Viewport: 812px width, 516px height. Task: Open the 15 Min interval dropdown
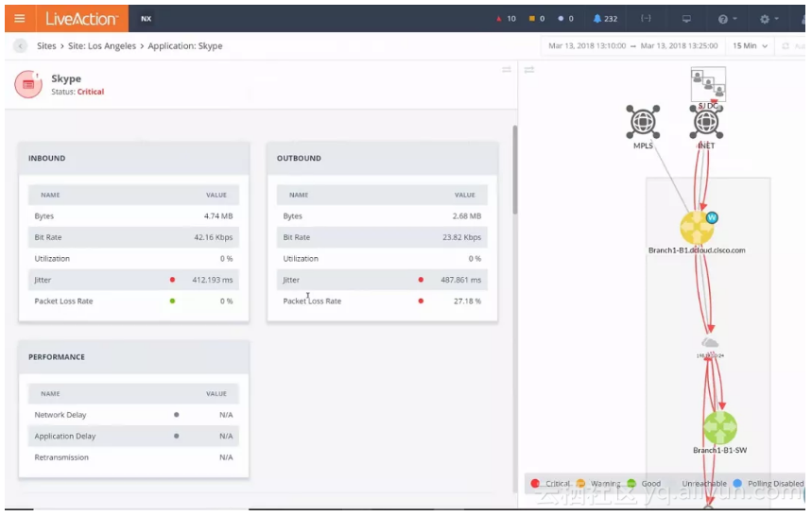[x=750, y=46]
